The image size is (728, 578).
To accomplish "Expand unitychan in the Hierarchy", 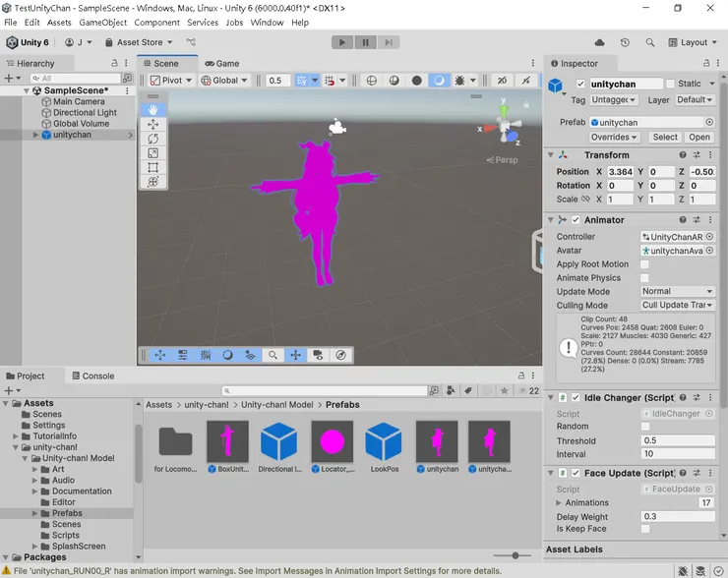I will pos(35,135).
